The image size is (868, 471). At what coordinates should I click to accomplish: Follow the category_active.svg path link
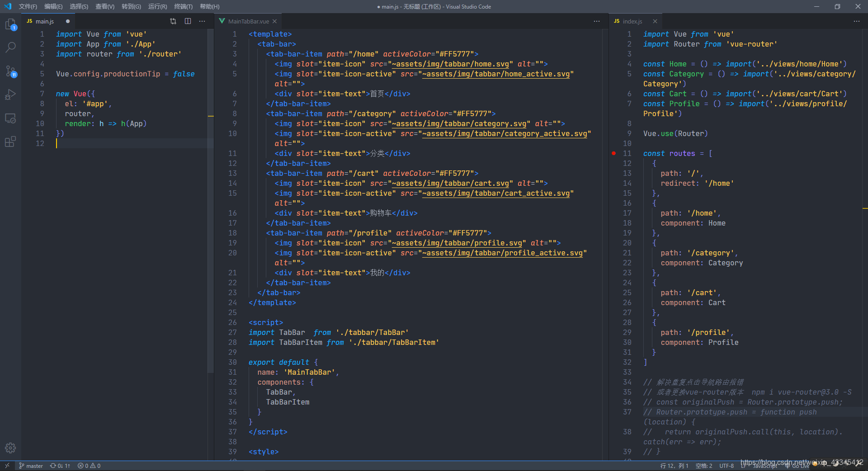[505, 134]
